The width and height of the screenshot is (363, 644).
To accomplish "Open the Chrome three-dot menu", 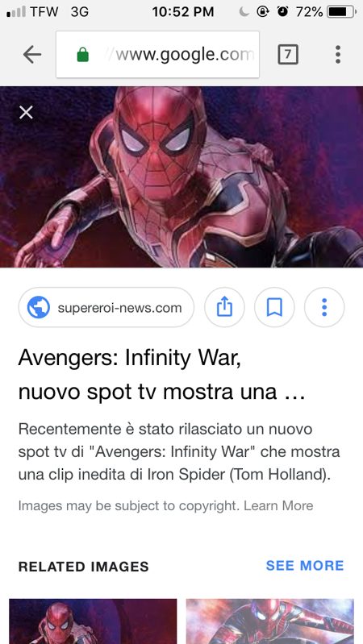I will click(337, 54).
